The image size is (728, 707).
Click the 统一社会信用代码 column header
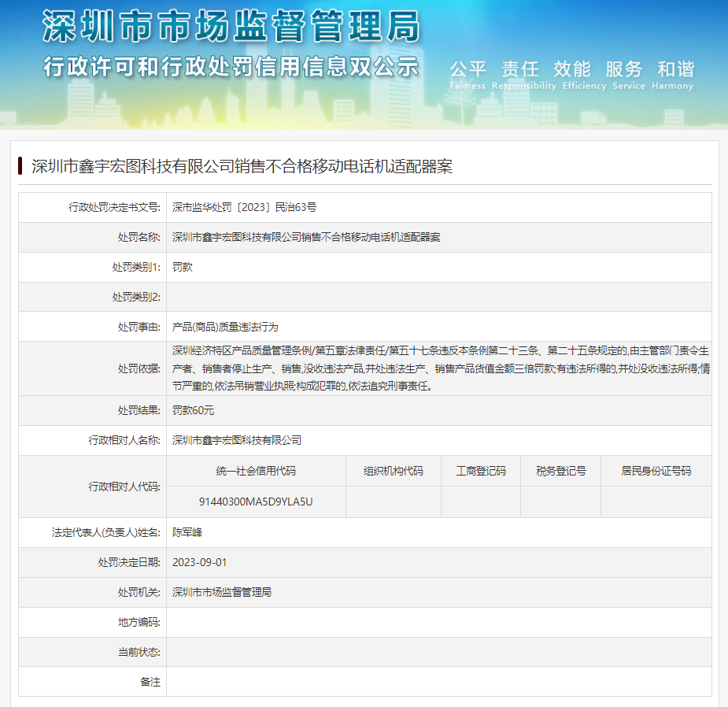256,471
